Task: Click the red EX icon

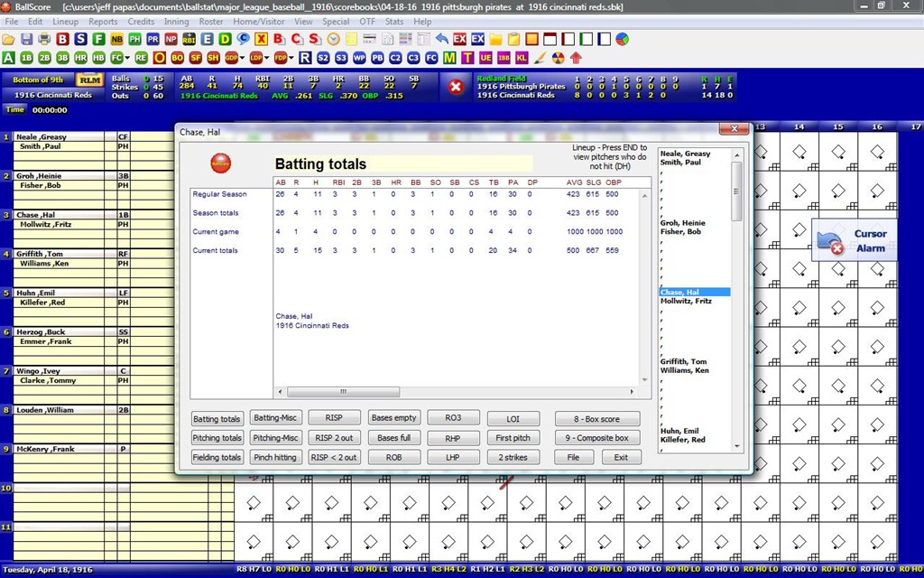Action: pyautogui.click(x=459, y=40)
